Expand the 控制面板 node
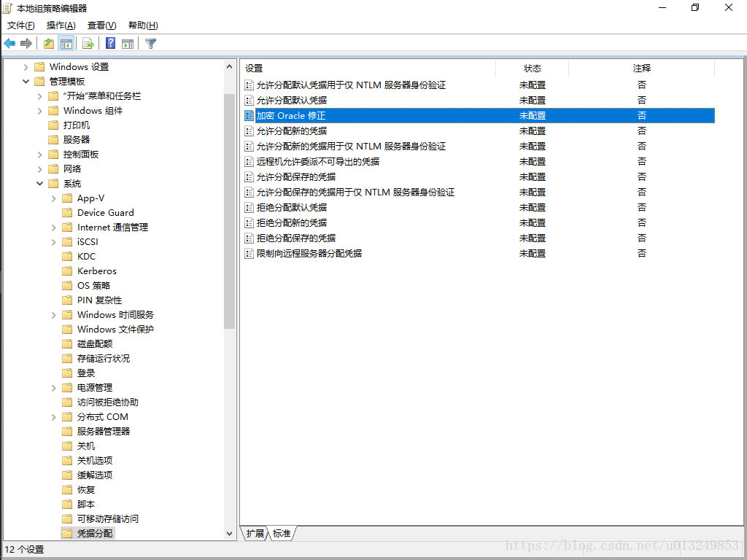 (x=40, y=155)
